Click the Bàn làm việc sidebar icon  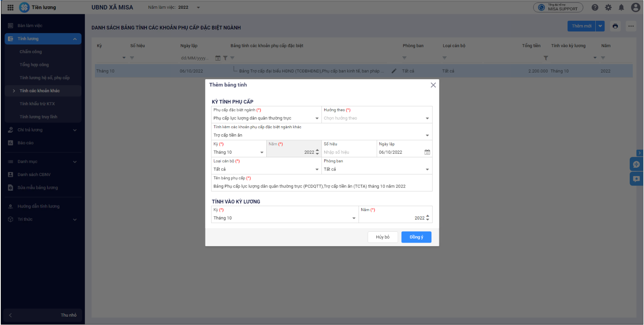click(x=11, y=26)
